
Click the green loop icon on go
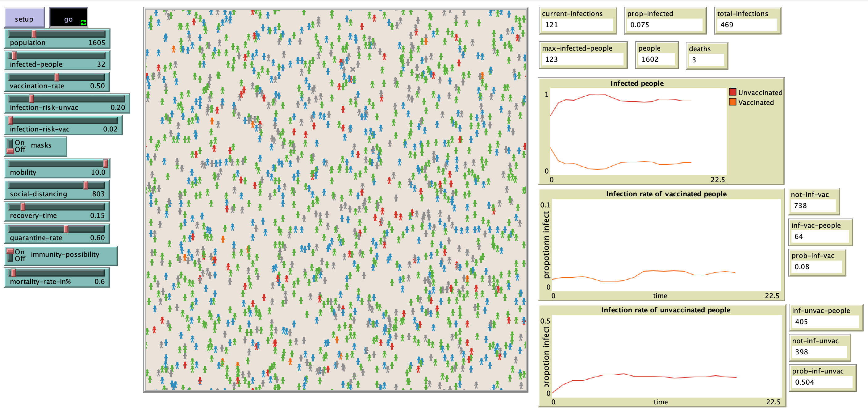(83, 22)
